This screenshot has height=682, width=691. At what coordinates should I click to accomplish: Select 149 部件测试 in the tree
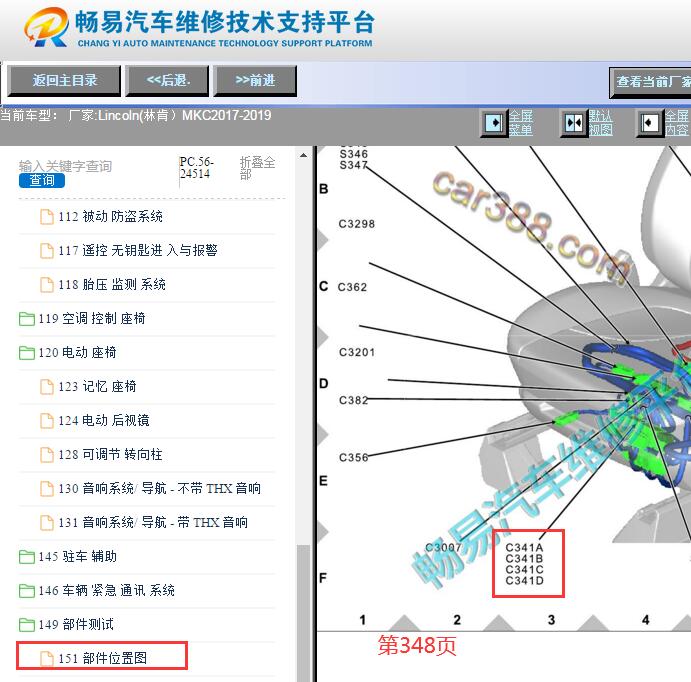76,624
